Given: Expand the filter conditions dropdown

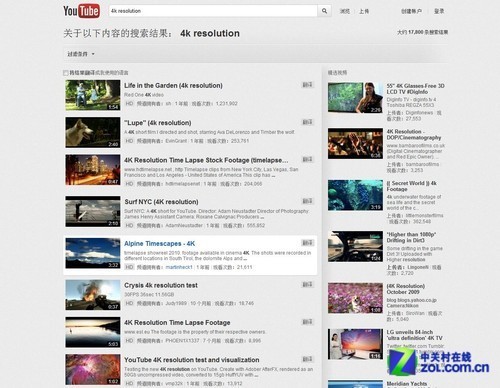Looking at the screenshot, I should 81,54.
